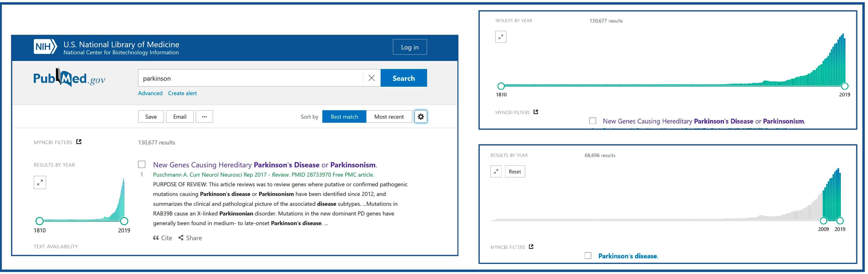The height and width of the screenshot is (274, 868).
Task: Click the Cite quote icon
Action: (156, 238)
